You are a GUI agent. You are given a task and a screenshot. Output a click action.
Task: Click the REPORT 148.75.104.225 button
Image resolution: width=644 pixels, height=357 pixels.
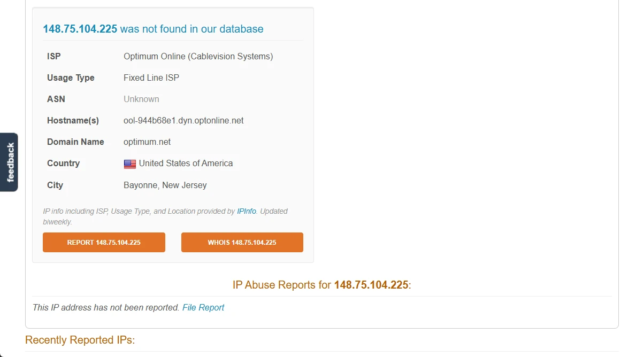104,242
